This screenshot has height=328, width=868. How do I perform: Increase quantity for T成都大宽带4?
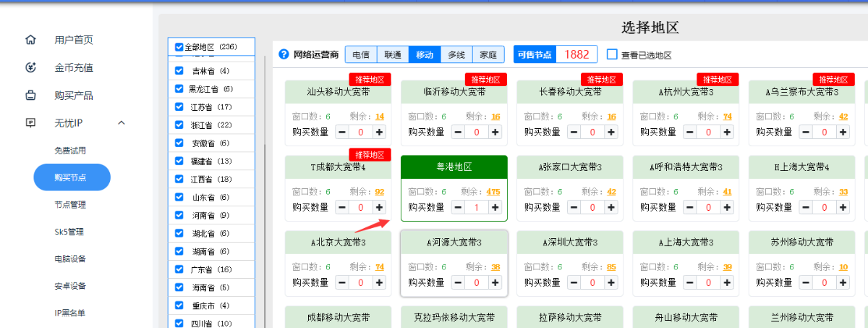click(379, 207)
